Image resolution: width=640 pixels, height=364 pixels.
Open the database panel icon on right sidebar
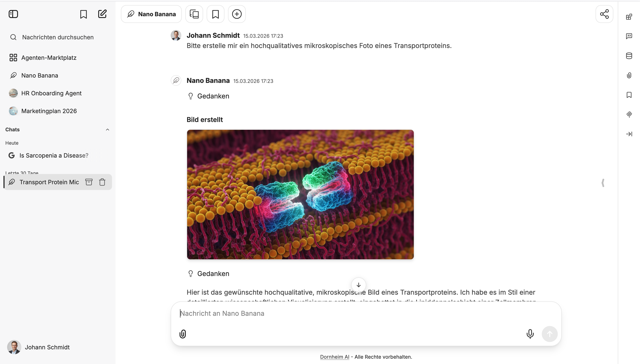(x=629, y=56)
